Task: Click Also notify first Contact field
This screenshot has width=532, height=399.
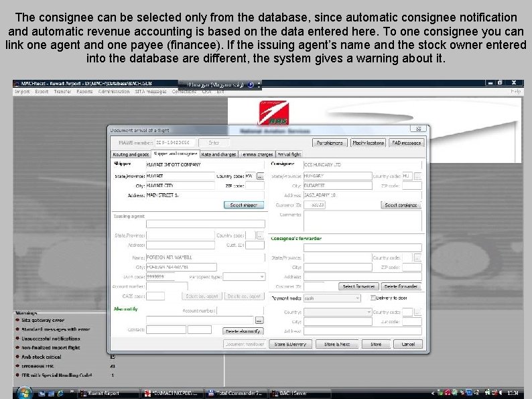Action: click(x=166, y=329)
